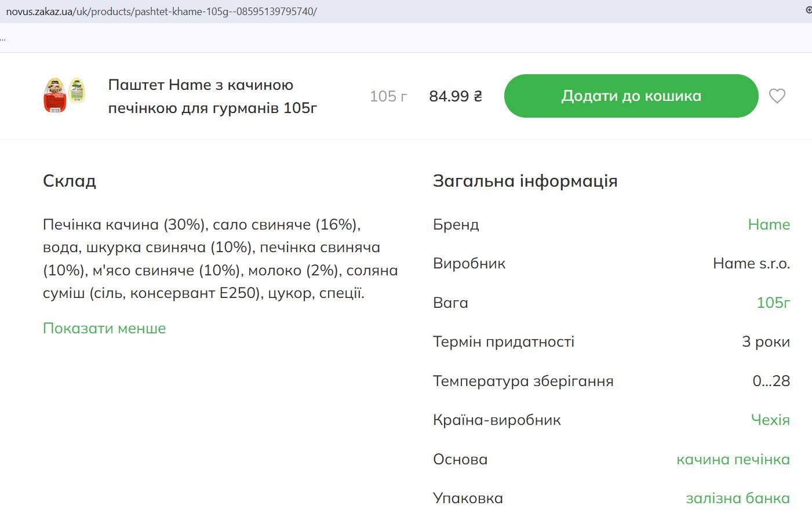This screenshot has height=520, width=812.
Task: Click the 'Загальна інформація' heading
Action: click(525, 181)
